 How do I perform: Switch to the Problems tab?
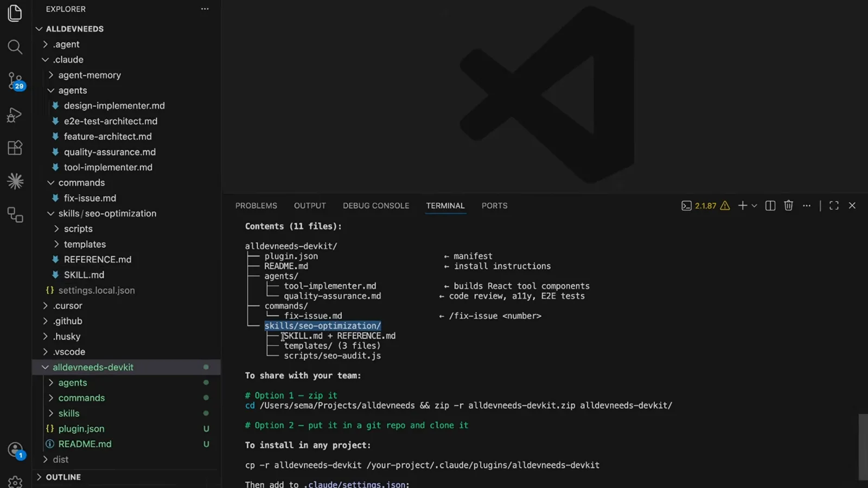[256, 206]
